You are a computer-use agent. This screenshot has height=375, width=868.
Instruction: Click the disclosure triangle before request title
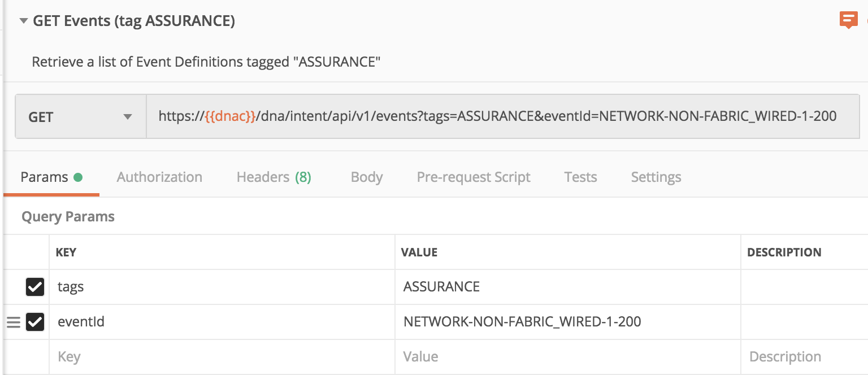click(x=23, y=20)
